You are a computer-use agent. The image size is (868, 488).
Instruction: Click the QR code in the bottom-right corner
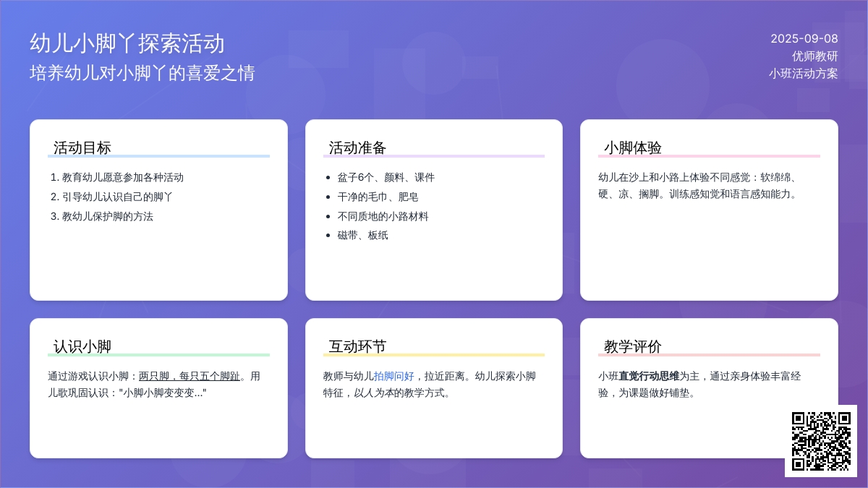click(820, 441)
